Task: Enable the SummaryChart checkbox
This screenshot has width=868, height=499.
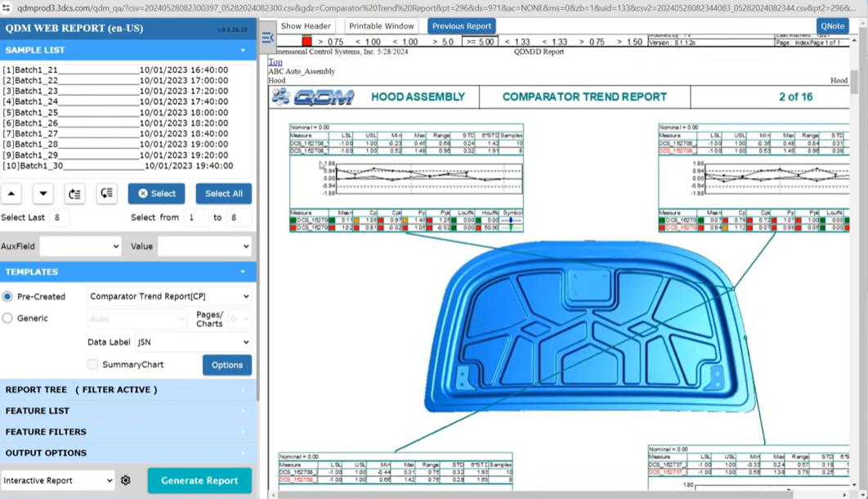Action: pyautogui.click(x=92, y=364)
